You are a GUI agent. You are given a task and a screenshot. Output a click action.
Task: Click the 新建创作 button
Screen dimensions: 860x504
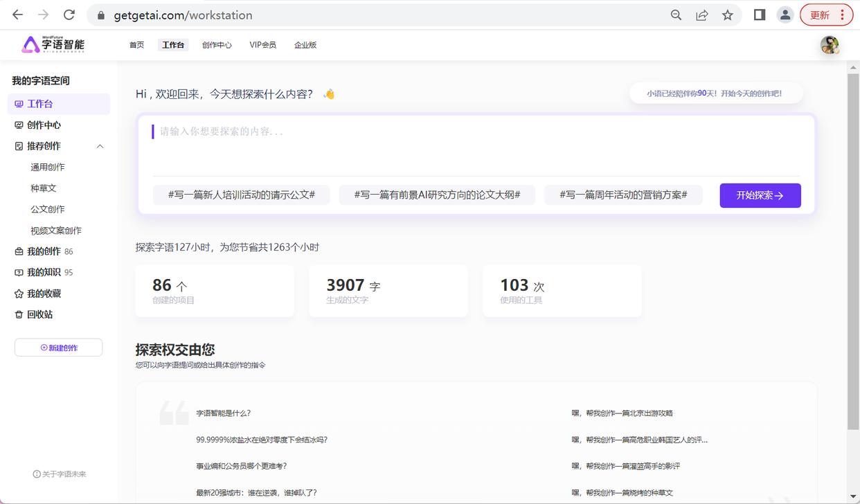tap(58, 348)
